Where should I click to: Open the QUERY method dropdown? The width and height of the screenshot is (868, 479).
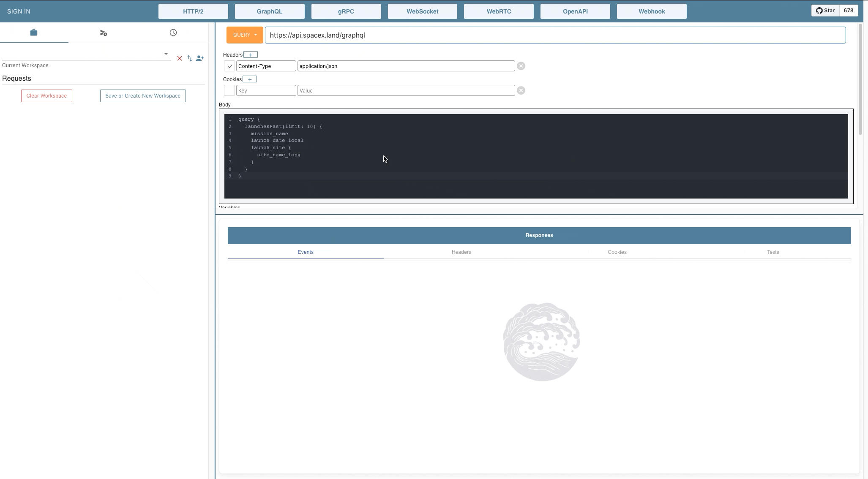[245, 35]
